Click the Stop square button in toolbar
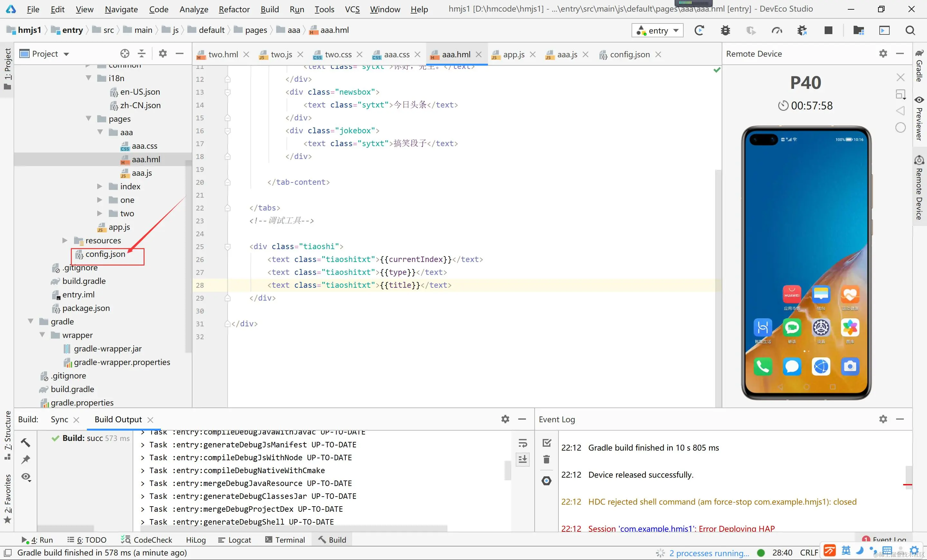 click(x=828, y=30)
